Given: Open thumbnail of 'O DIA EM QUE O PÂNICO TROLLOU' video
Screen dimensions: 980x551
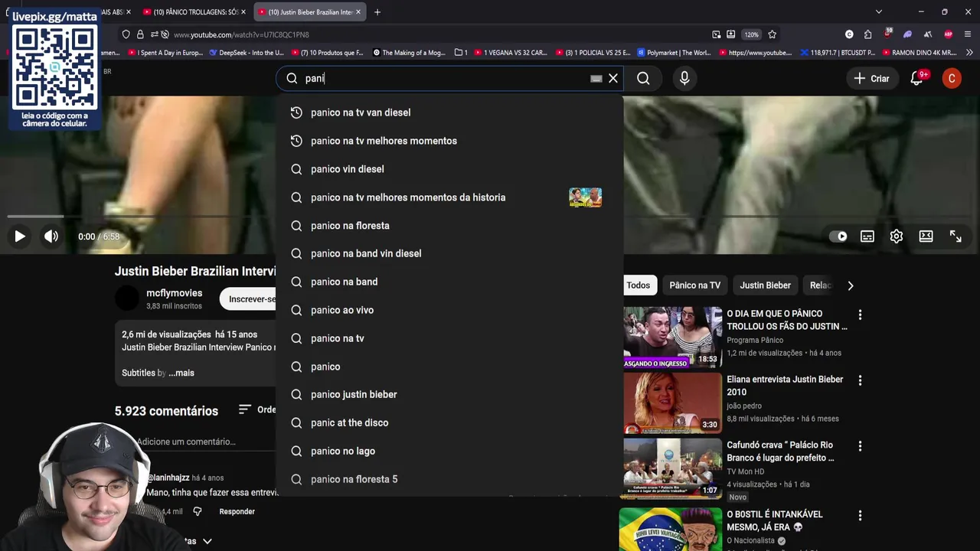Looking at the screenshot, I should [672, 337].
